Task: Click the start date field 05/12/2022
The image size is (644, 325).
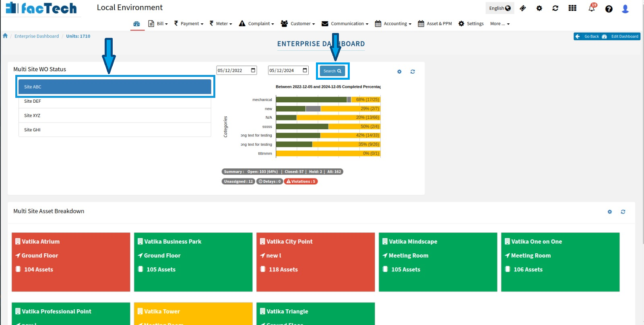Action: click(233, 70)
